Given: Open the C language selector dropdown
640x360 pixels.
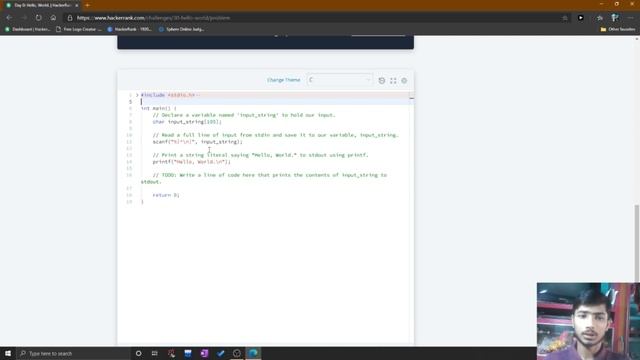Looking at the screenshot, I should [339, 80].
